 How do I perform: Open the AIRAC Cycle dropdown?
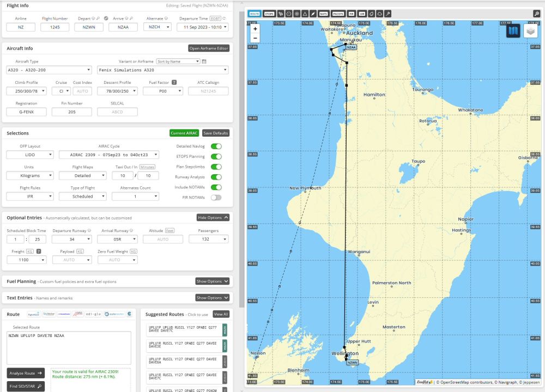click(109, 155)
